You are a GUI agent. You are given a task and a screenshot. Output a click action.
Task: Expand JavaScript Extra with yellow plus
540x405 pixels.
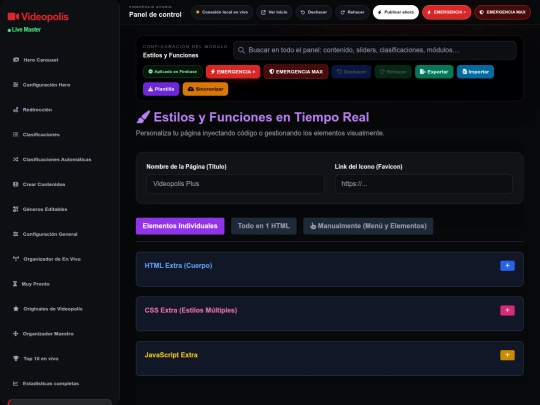(x=507, y=355)
